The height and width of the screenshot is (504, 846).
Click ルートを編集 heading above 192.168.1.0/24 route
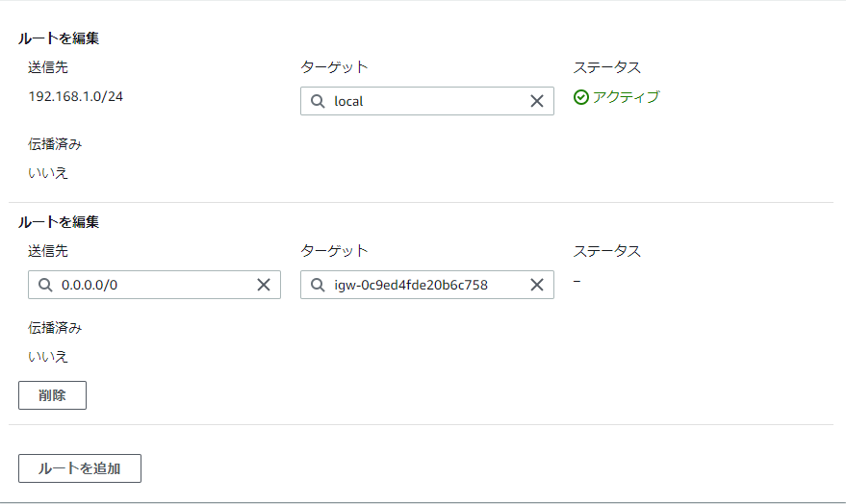(59, 38)
